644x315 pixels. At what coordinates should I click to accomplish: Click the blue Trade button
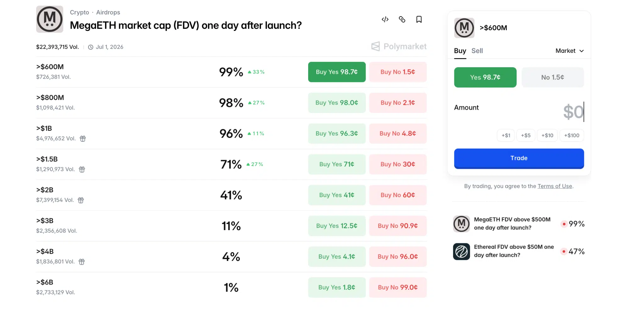tap(519, 158)
